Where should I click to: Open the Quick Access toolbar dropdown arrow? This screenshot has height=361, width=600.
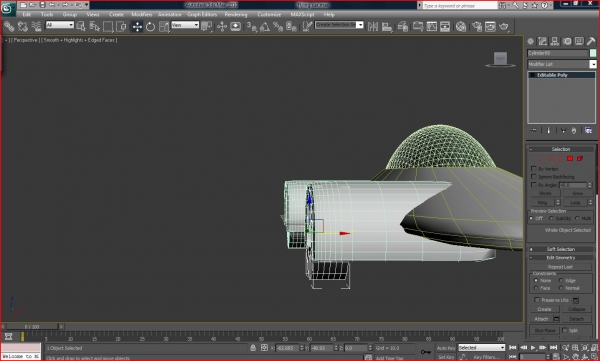tap(86, 5)
